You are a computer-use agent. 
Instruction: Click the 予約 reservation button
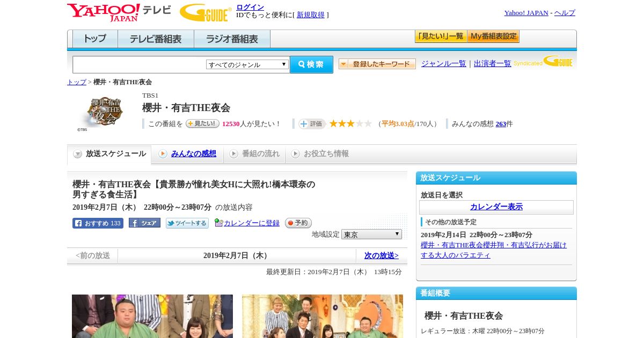point(298,223)
